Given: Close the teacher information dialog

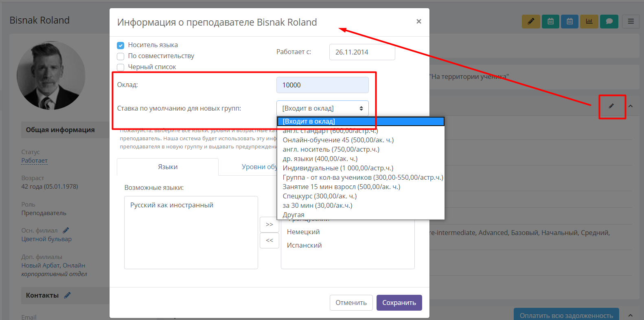Looking at the screenshot, I should (418, 22).
